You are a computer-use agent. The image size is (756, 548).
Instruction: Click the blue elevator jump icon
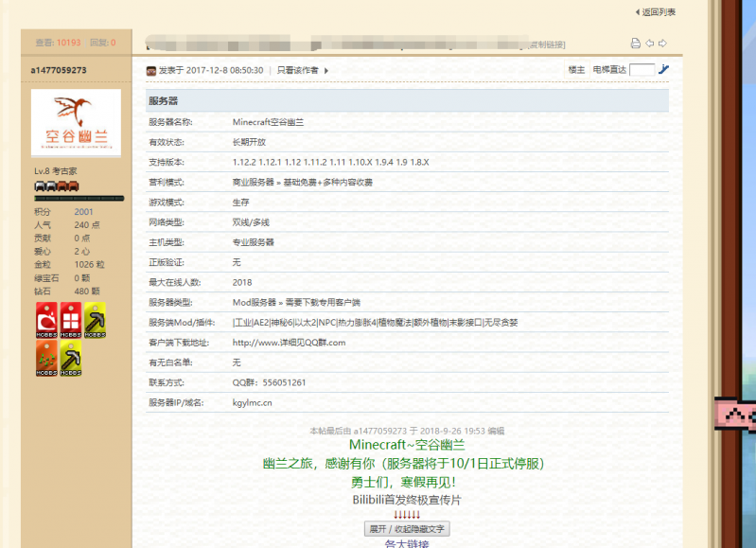click(663, 70)
